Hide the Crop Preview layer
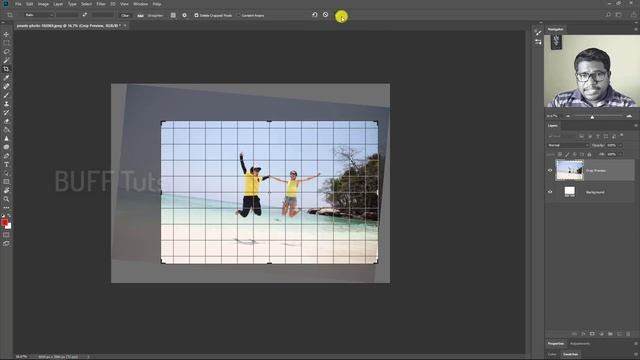The image size is (640, 360). 550,170
